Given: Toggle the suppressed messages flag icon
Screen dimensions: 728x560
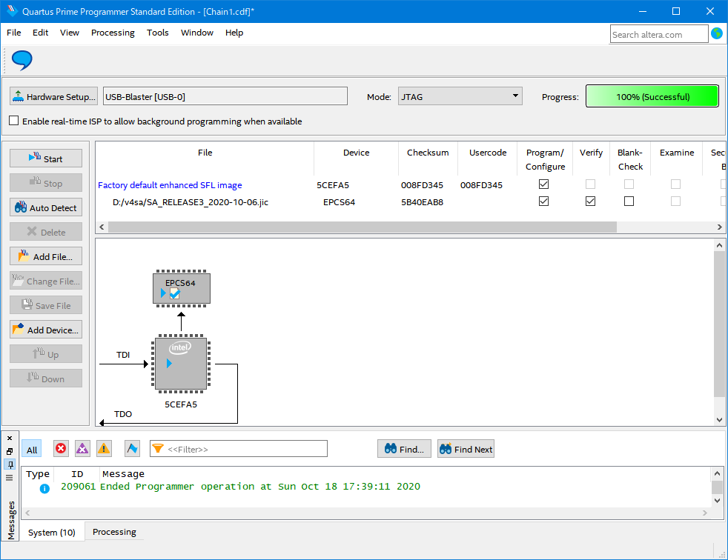Looking at the screenshot, I should coord(132,449).
